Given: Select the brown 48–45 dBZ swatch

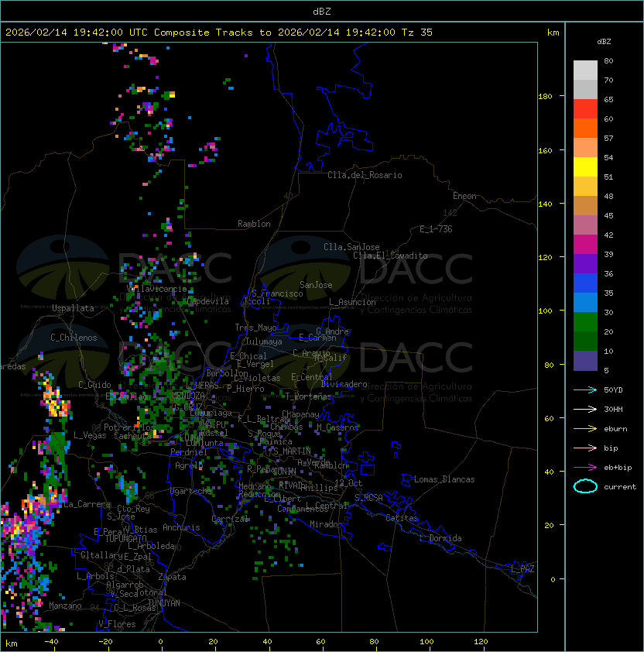Looking at the screenshot, I should point(585,206).
